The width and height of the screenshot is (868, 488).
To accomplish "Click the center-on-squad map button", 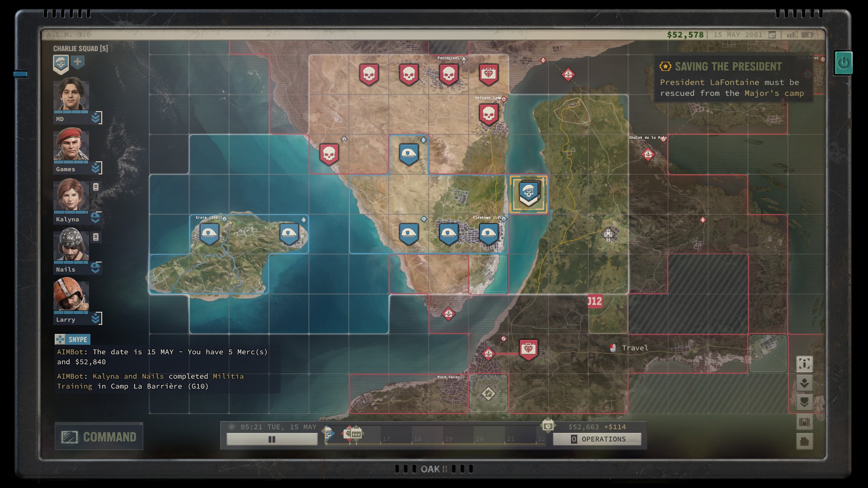I will coord(804,364).
